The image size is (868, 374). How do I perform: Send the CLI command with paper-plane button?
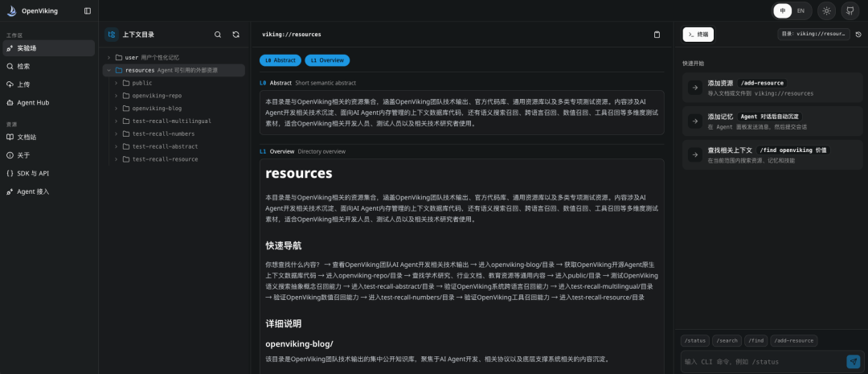854,362
